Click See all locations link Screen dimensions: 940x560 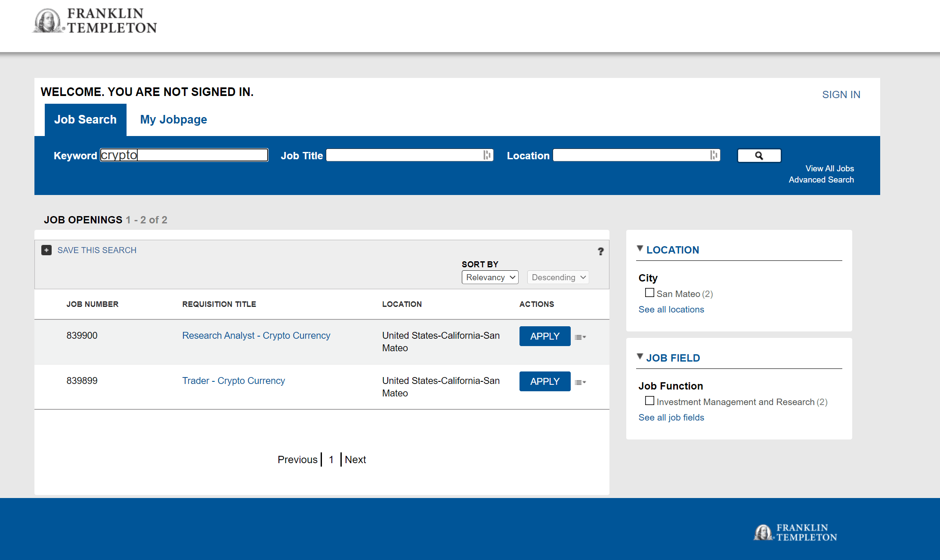click(671, 309)
